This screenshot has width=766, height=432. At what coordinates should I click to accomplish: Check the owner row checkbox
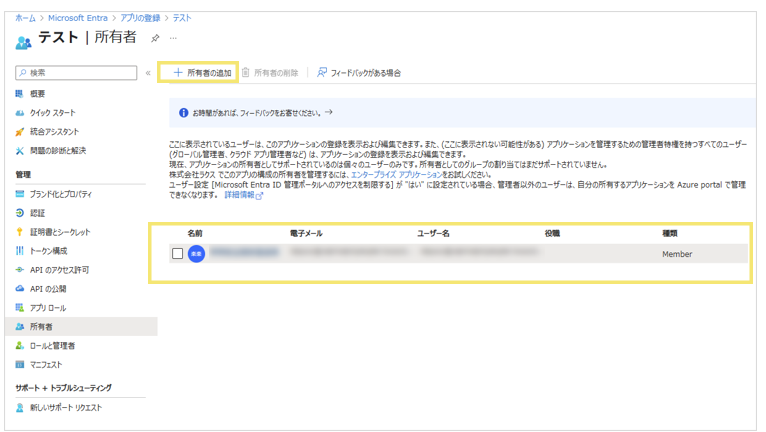coord(177,253)
